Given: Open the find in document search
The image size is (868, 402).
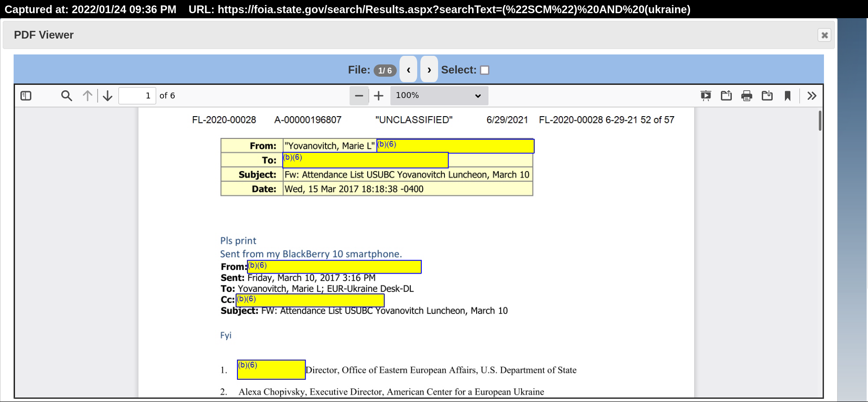Looking at the screenshot, I should click(x=67, y=96).
